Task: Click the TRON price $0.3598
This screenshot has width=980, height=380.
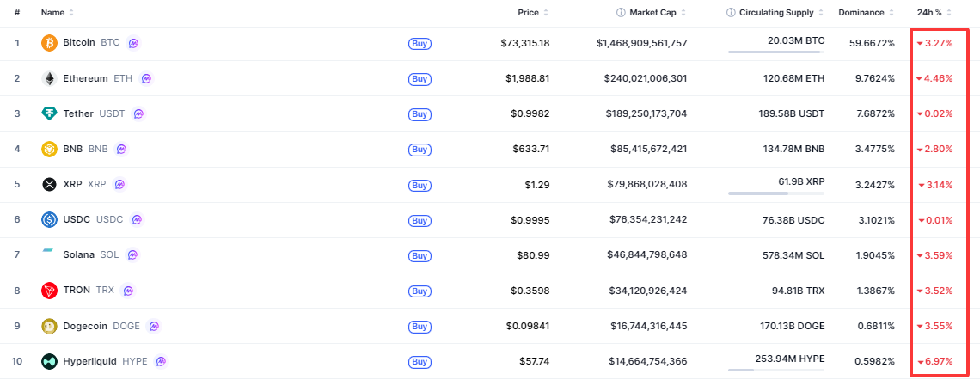Action: pos(532,291)
